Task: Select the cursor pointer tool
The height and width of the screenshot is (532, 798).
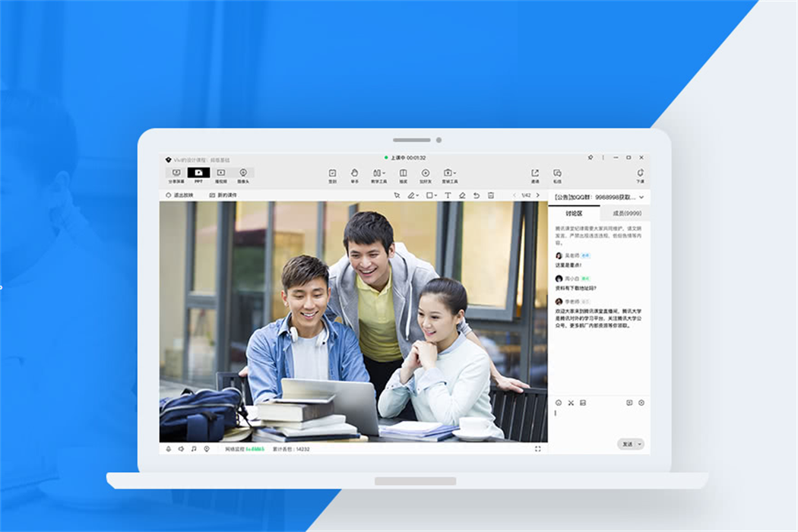Action: point(397,195)
